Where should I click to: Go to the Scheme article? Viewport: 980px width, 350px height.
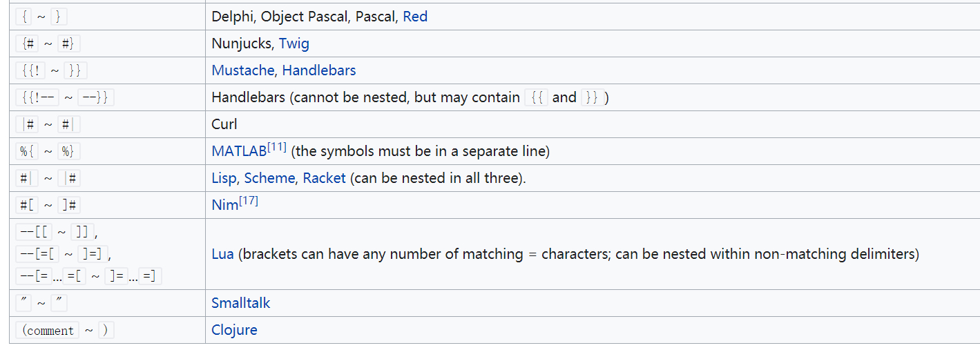[x=269, y=178]
